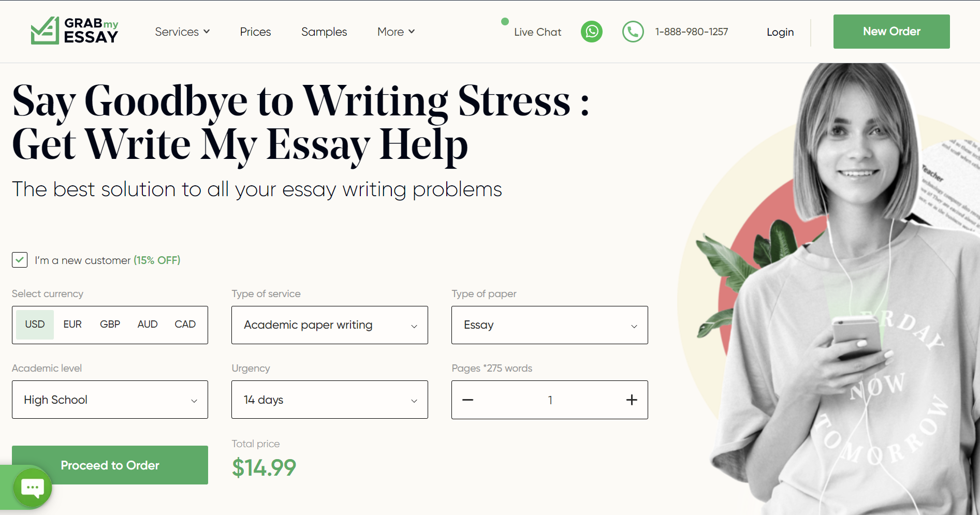Choose GBP as the currency
The image size is (980, 515).
(x=110, y=325)
